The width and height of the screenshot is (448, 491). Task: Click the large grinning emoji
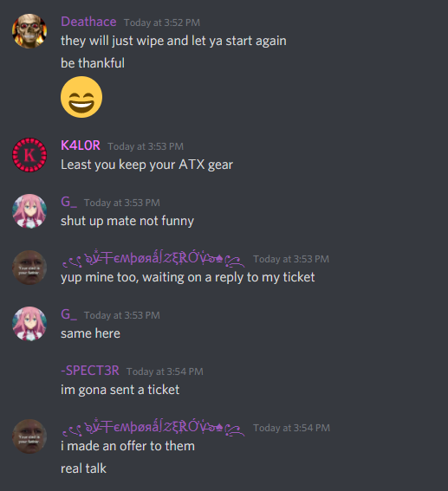point(81,97)
